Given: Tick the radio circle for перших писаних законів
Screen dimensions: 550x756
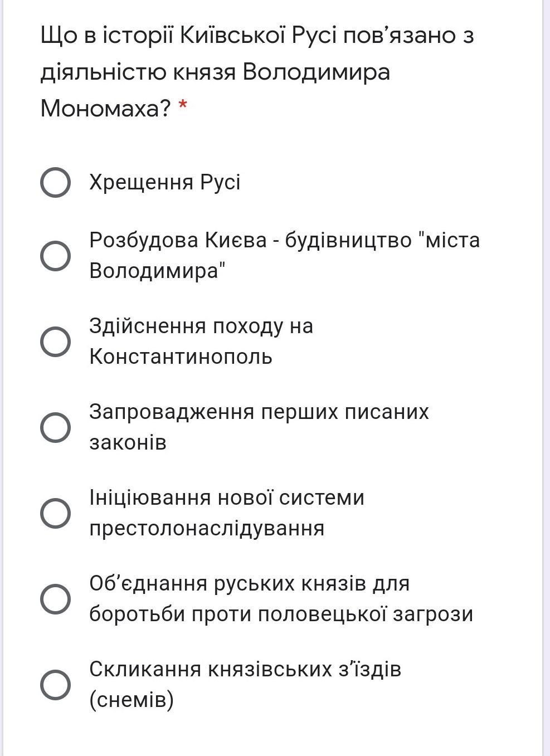Looking at the screenshot, I should coord(55,427).
